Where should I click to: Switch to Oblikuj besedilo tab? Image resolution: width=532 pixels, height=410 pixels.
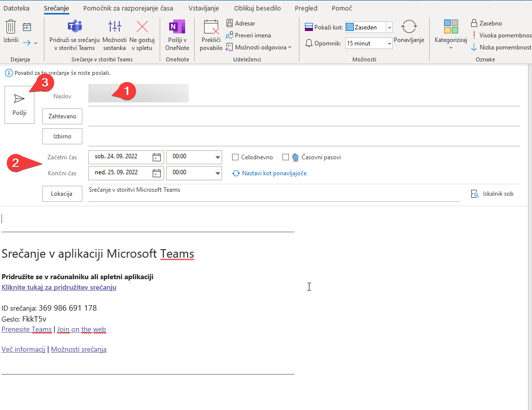(257, 8)
